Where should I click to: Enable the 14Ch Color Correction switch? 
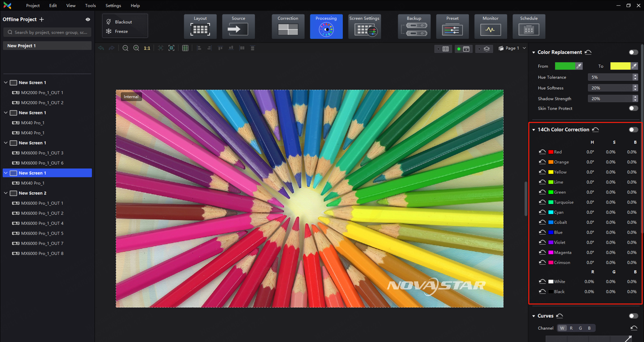(633, 129)
